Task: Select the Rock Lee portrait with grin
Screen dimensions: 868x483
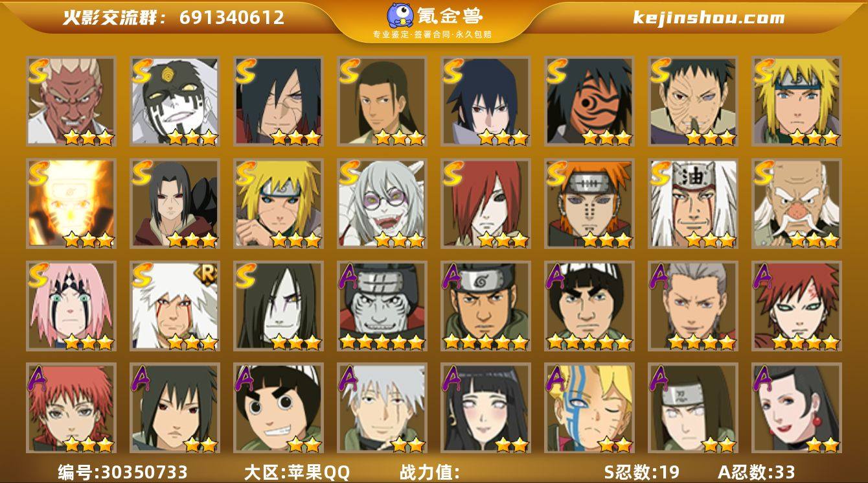Action: pyautogui.click(x=278, y=408)
